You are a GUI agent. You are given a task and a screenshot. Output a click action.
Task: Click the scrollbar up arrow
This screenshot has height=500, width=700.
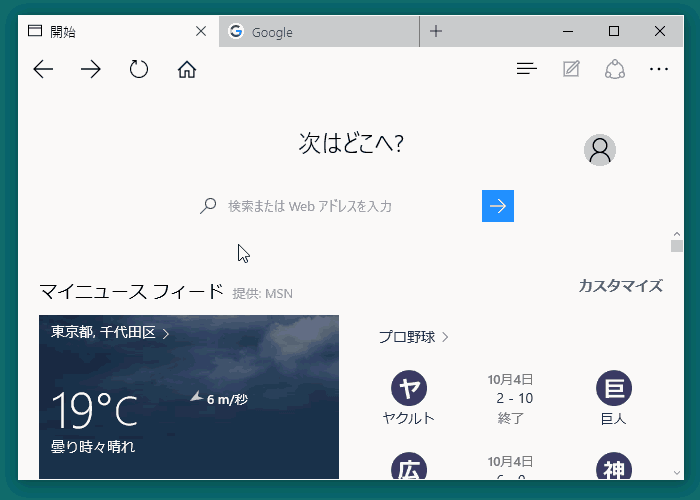point(677,234)
